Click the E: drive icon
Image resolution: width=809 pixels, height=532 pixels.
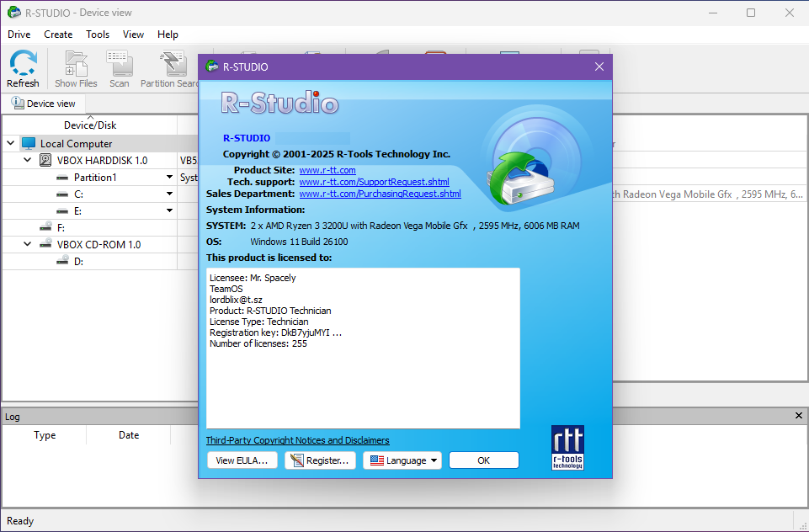point(62,211)
